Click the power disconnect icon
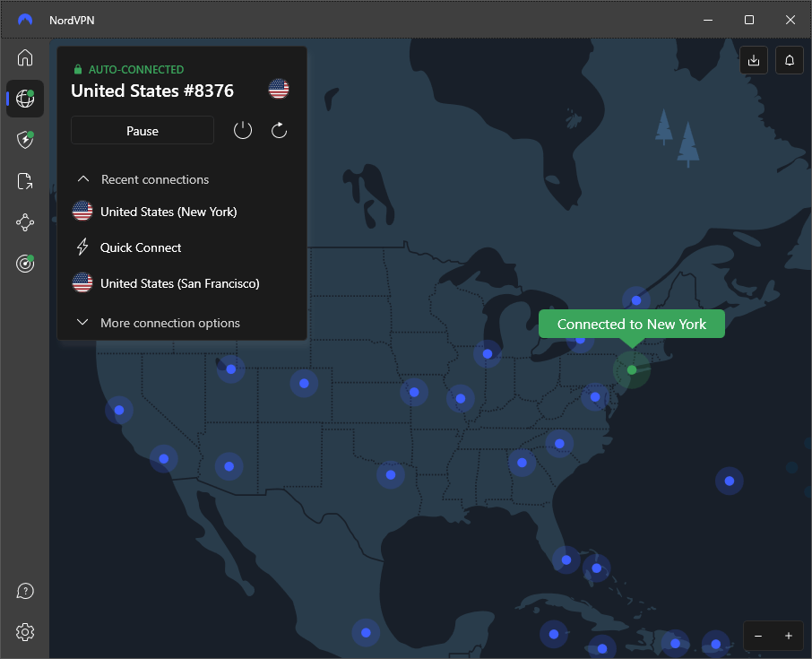The width and height of the screenshot is (812, 659). coord(242,131)
